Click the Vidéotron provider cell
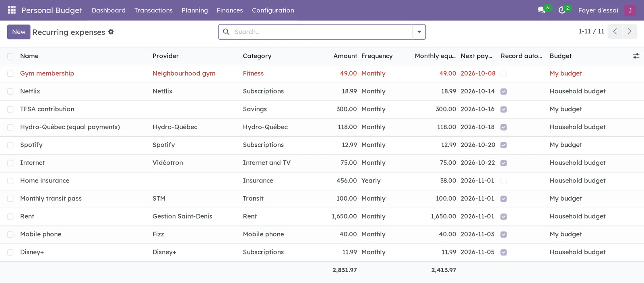 point(167,162)
